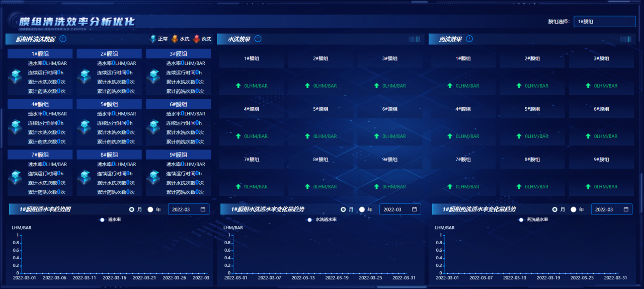Image resolution: width=644 pixels, height=289 pixels.
Task: Select 月 radio in 水洗透水率变化量 panel
Action: [x=344, y=209]
